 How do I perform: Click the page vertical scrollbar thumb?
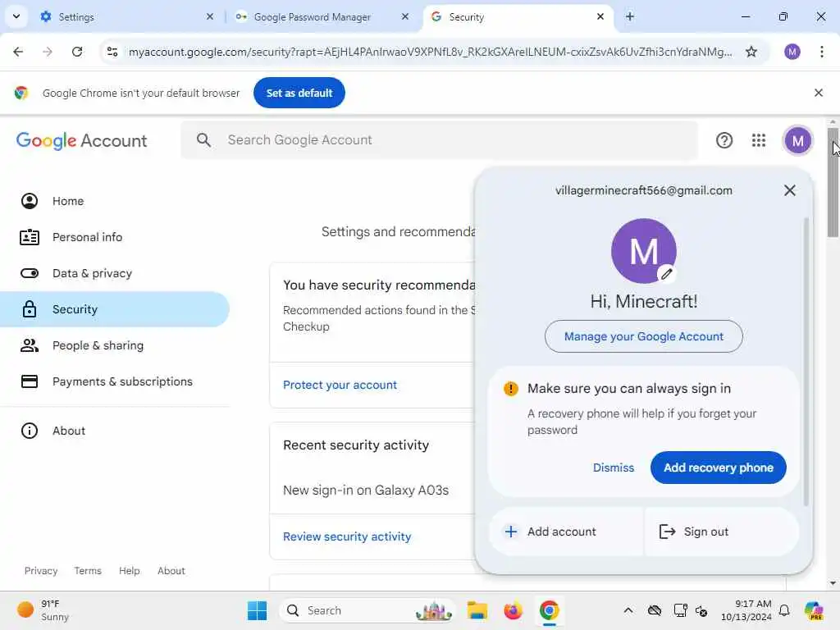[x=832, y=182]
